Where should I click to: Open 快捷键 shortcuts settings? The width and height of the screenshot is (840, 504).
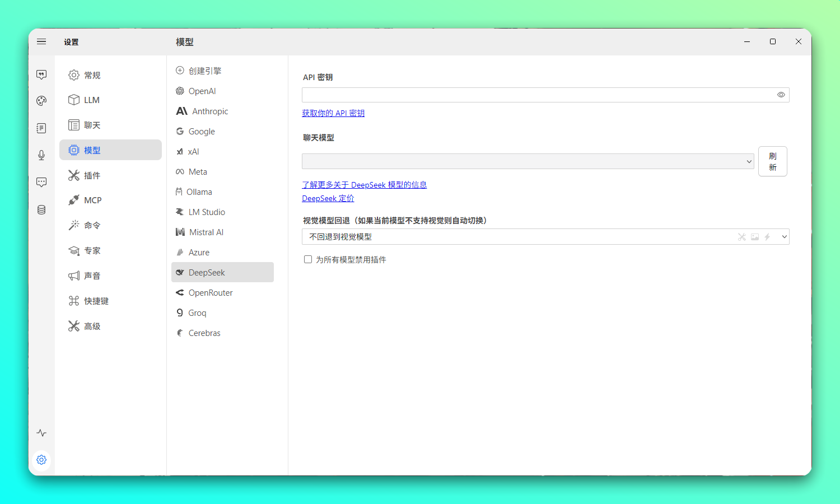click(x=110, y=301)
